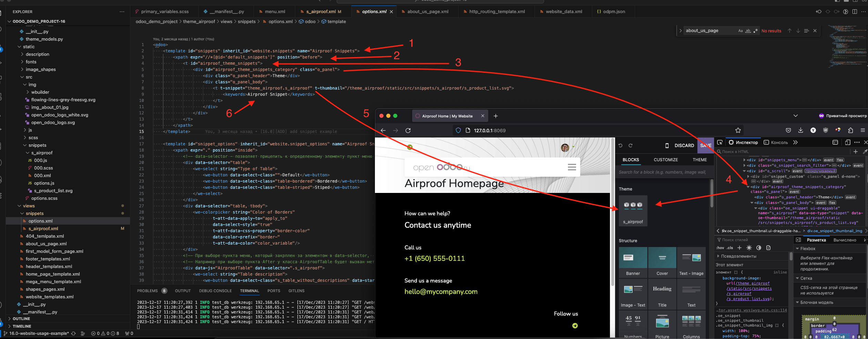
Task: Open the PROBLEMS panel tab
Action: tap(147, 291)
